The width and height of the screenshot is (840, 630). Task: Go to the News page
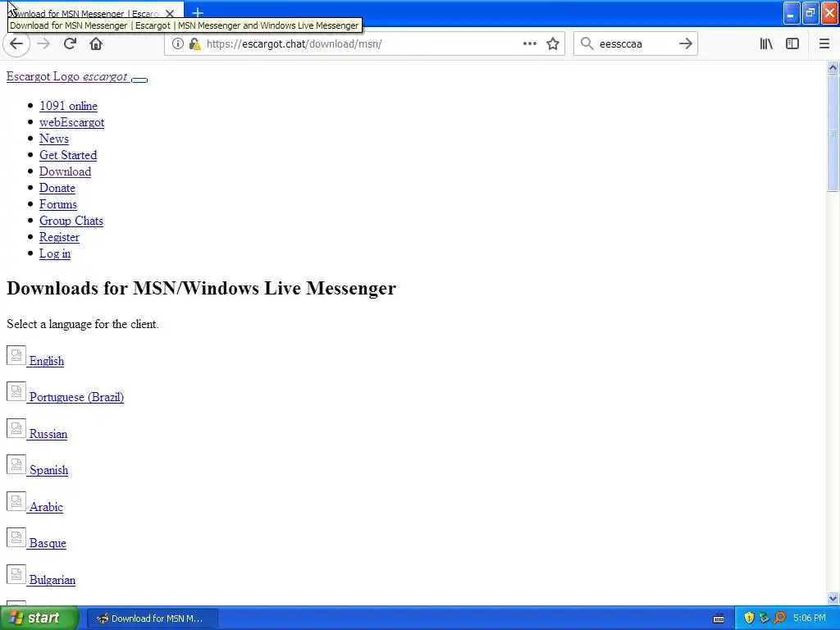point(54,139)
